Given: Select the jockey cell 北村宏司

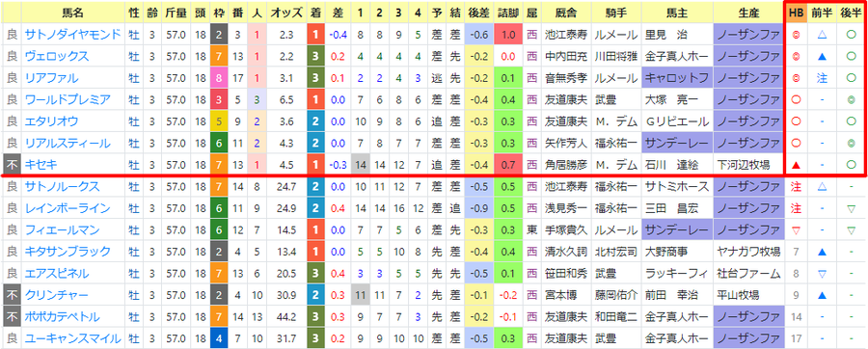Looking at the screenshot, I should (616, 252).
